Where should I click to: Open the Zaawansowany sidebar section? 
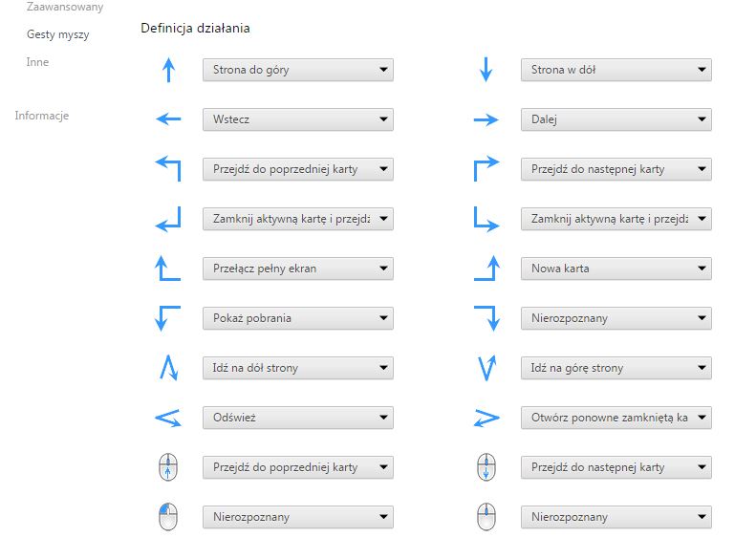[65, 7]
